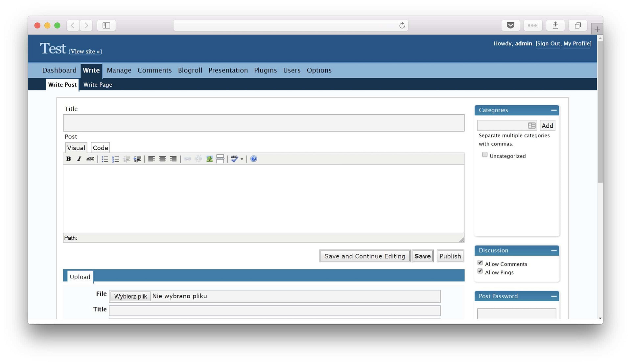Select the Write menu item
Viewport: 631px width, 364px height.
pos(91,71)
